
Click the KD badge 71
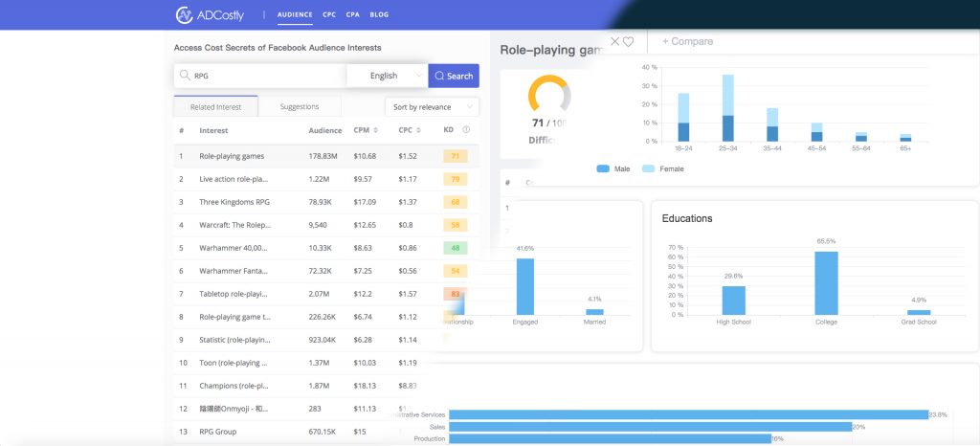click(455, 156)
